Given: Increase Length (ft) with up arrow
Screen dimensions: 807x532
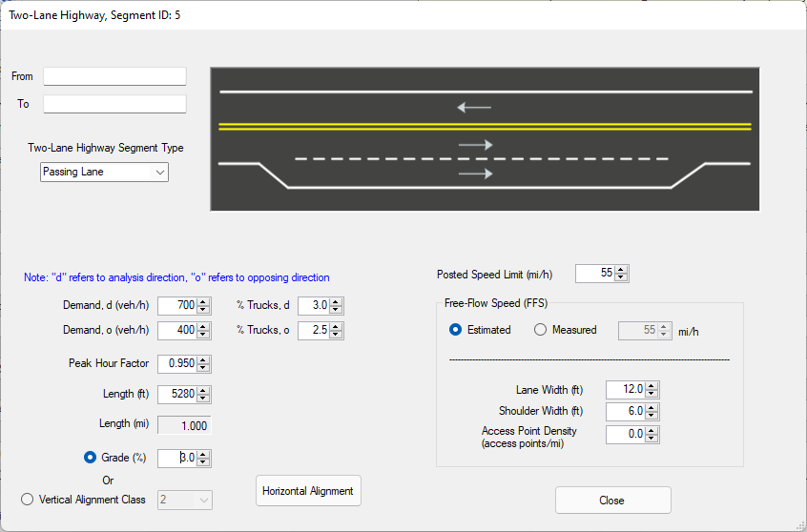Looking at the screenshot, I should point(203,391).
